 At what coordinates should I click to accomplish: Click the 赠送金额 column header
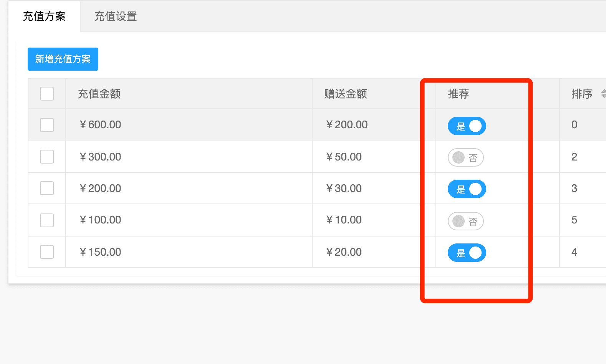click(x=346, y=94)
